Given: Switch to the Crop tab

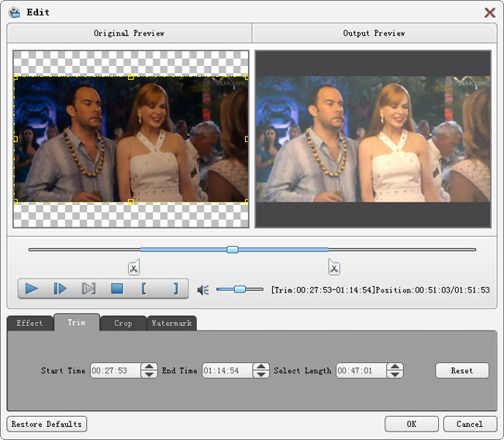Looking at the screenshot, I should coord(123,323).
